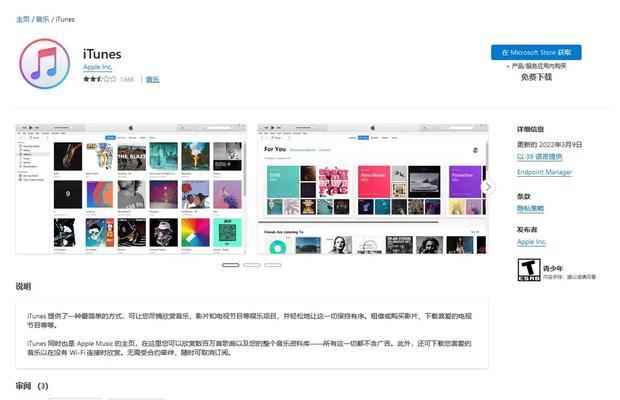Click the 详细信息 heading
The height and width of the screenshot is (400, 620).
pos(530,129)
